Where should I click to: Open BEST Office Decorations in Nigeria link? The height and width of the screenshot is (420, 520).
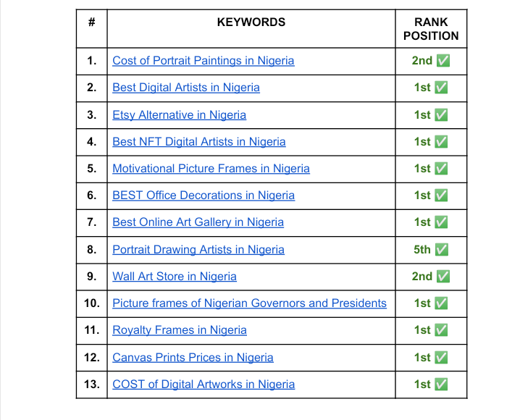coord(204,196)
